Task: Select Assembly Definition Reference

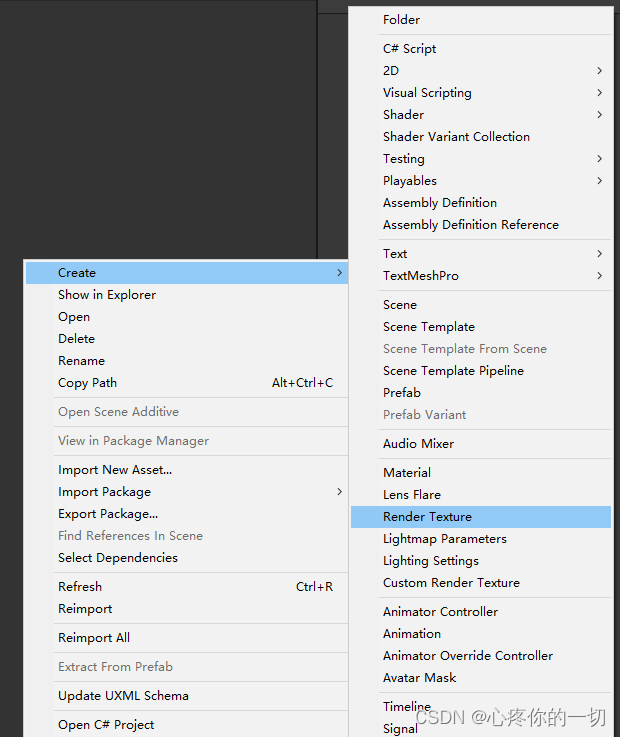Action: tap(471, 225)
